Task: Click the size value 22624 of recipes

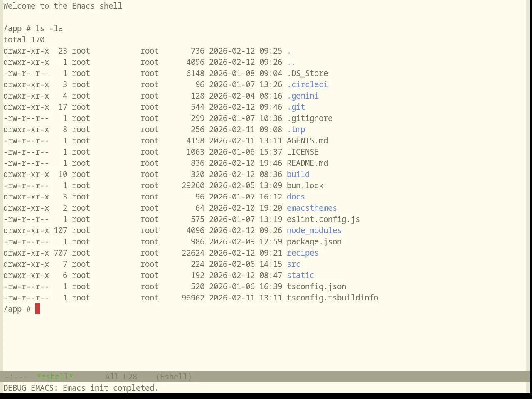Action: coord(193,253)
